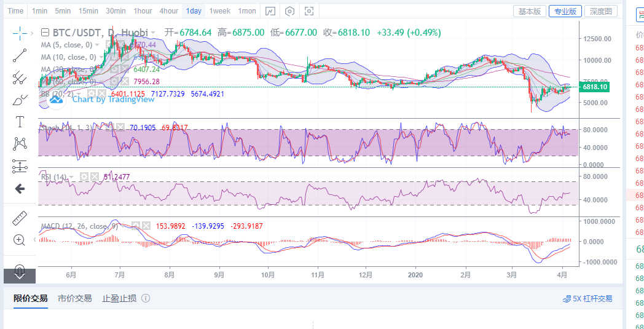Expand cursor tool options arrow

click(31, 33)
